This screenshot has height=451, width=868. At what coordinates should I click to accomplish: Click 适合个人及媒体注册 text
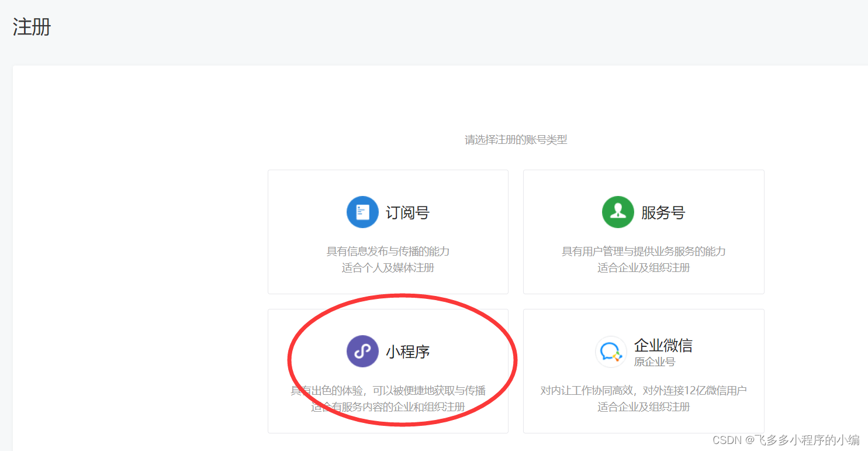[x=388, y=267]
